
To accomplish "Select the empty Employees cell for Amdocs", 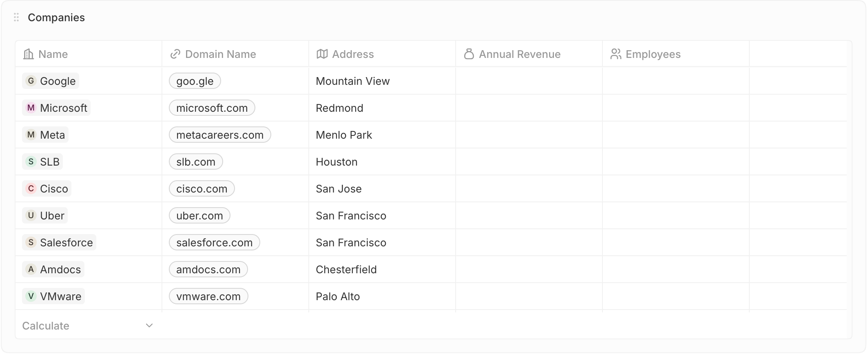I will click(x=676, y=270).
